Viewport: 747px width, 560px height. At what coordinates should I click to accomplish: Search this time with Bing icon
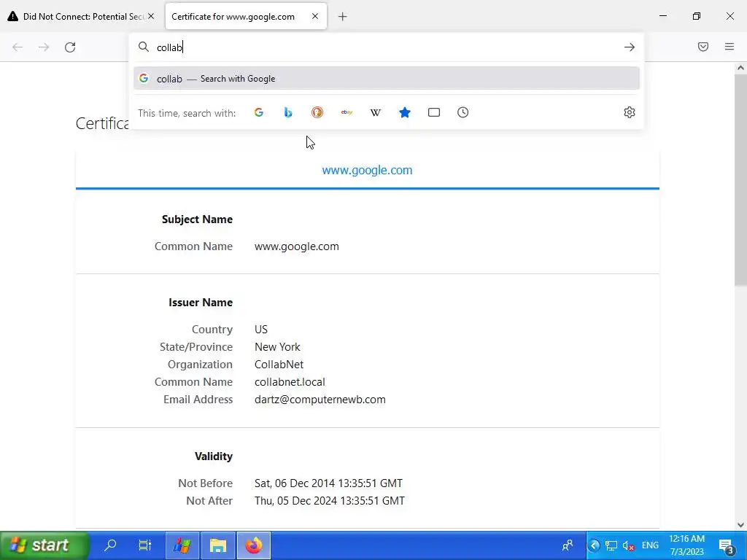pos(287,112)
